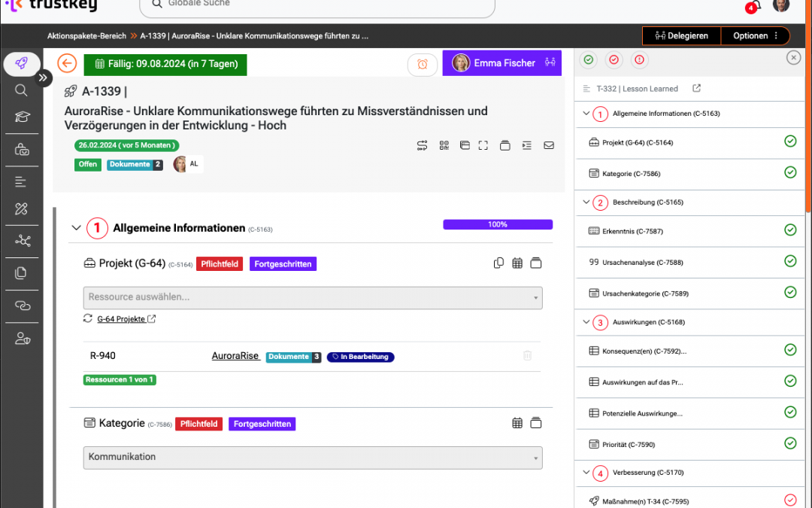Screen dimensions: 812x508
Task: Toggle red exclamation status filter
Action: [639, 60]
